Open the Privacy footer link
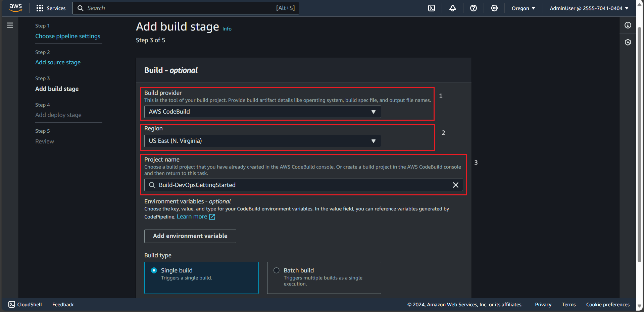Viewport: 644px width, 312px height. click(543, 305)
